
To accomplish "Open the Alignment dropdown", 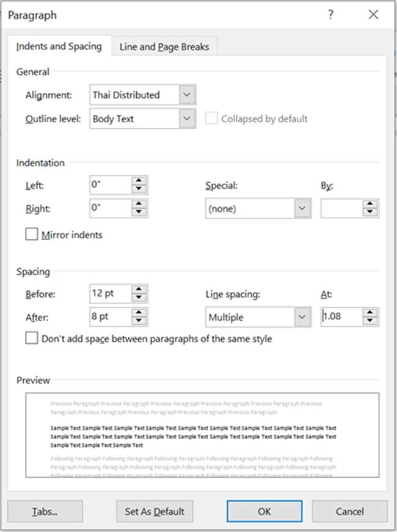I will pyautogui.click(x=188, y=95).
